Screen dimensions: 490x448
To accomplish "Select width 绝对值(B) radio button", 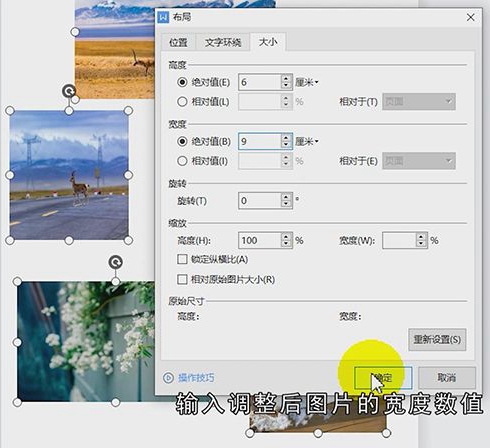I will [182, 142].
